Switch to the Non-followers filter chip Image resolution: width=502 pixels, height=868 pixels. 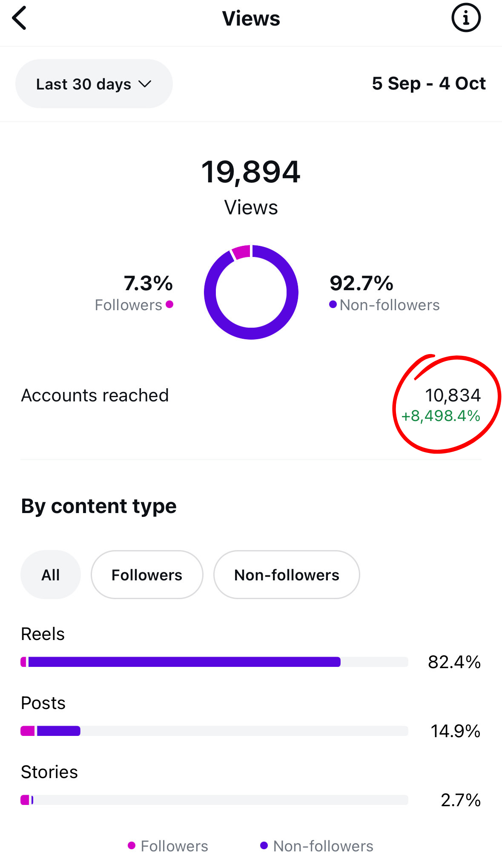tap(287, 575)
